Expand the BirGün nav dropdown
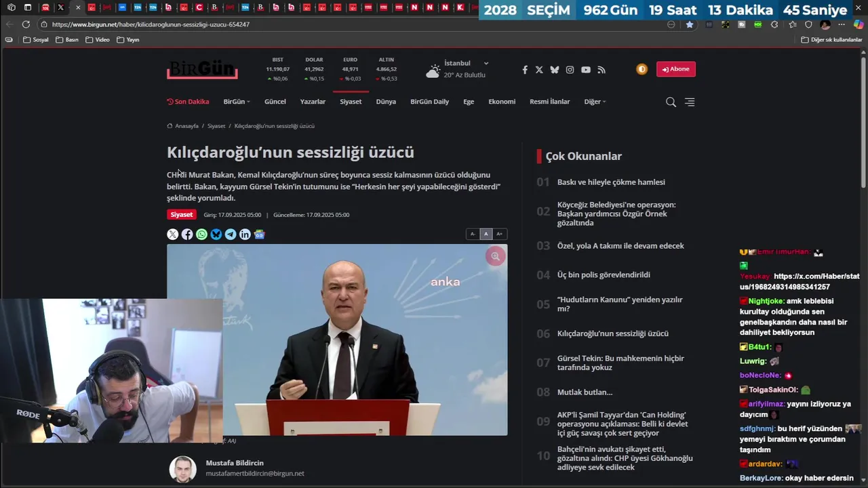868x488 pixels. coord(237,102)
